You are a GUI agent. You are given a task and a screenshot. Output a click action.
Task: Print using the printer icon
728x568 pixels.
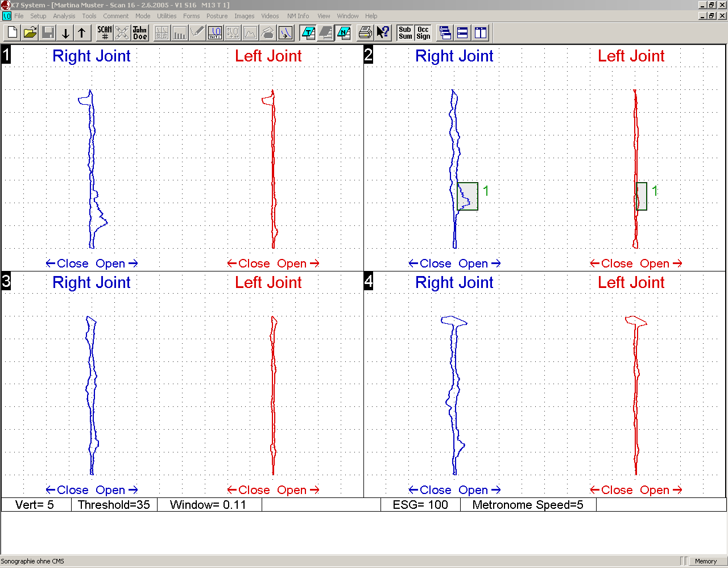click(x=365, y=33)
